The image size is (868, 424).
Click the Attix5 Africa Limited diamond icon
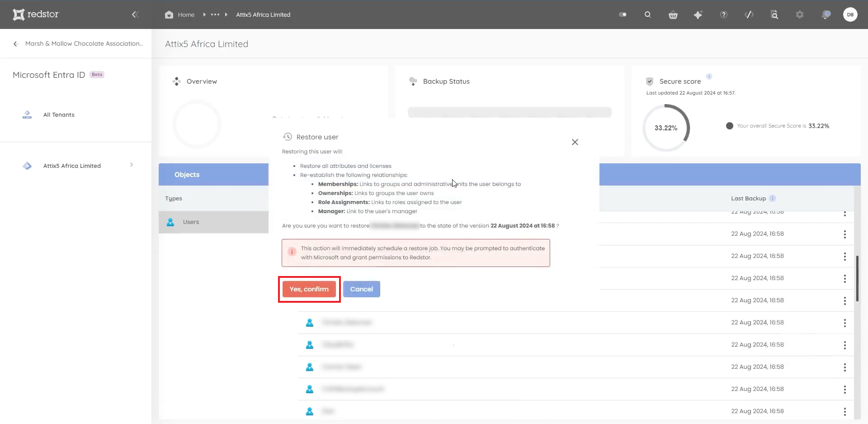pos(27,166)
